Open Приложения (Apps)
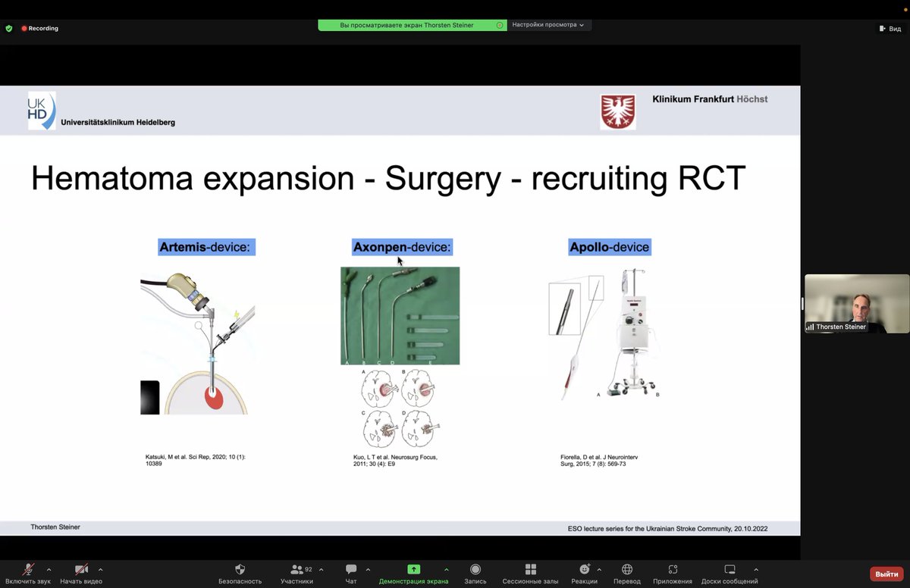The width and height of the screenshot is (910, 588). coord(672,573)
